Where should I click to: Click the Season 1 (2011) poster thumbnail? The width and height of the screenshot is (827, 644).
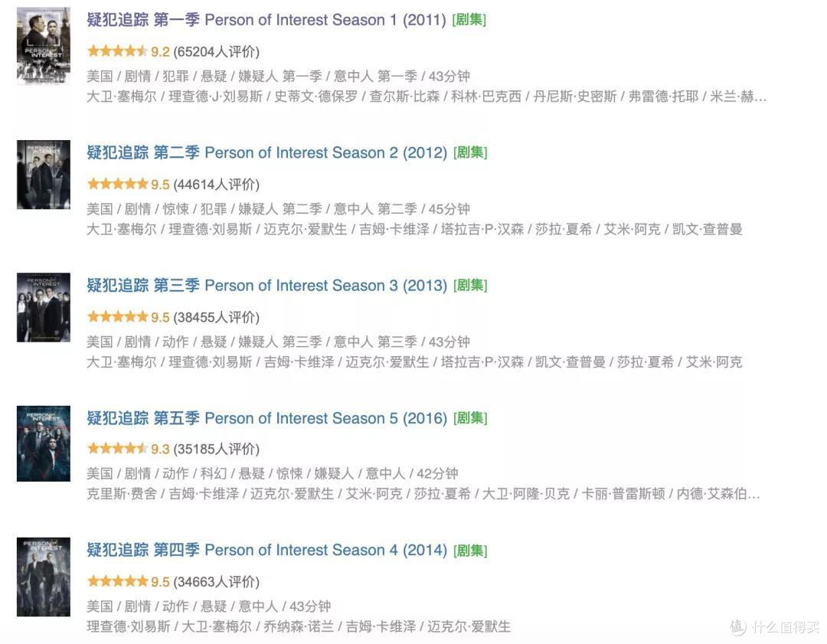click(43, 46)
